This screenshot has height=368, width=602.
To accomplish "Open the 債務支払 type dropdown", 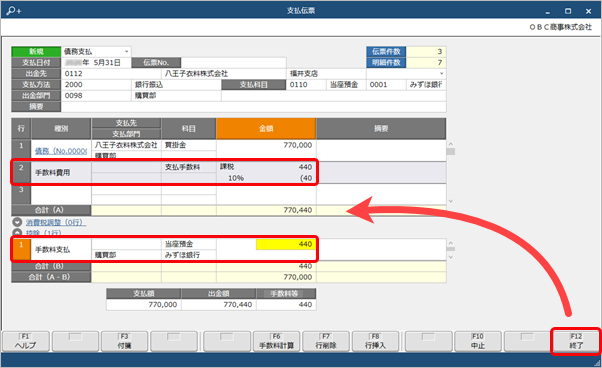I will tap(126, 51).
